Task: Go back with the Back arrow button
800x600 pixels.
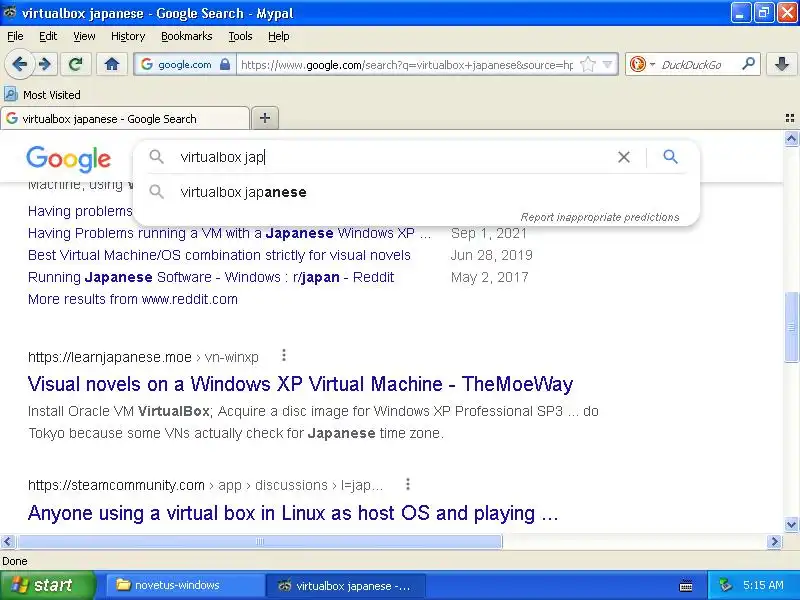Action: [x=20, y=65]
